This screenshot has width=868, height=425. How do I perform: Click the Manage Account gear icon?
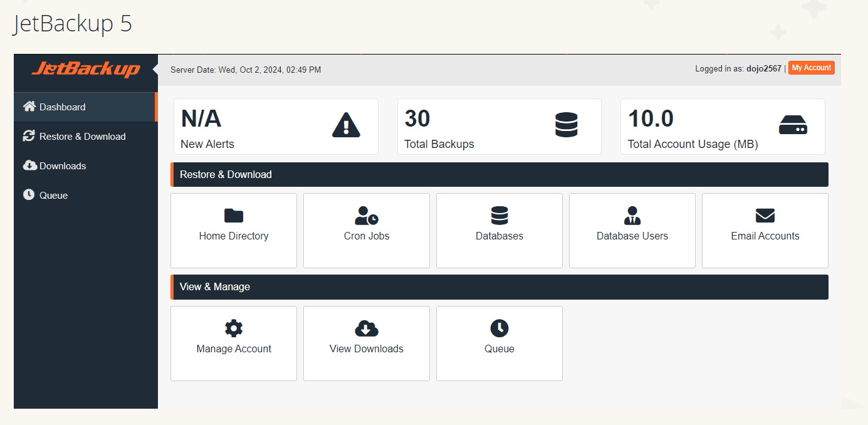pos(233,328)
